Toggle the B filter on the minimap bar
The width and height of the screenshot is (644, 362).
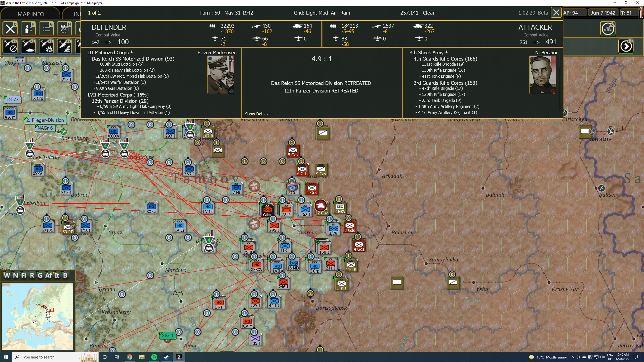65,276
